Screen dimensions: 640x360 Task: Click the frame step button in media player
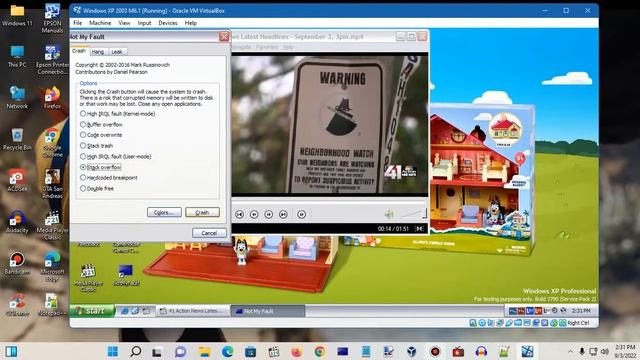[302, 214]
